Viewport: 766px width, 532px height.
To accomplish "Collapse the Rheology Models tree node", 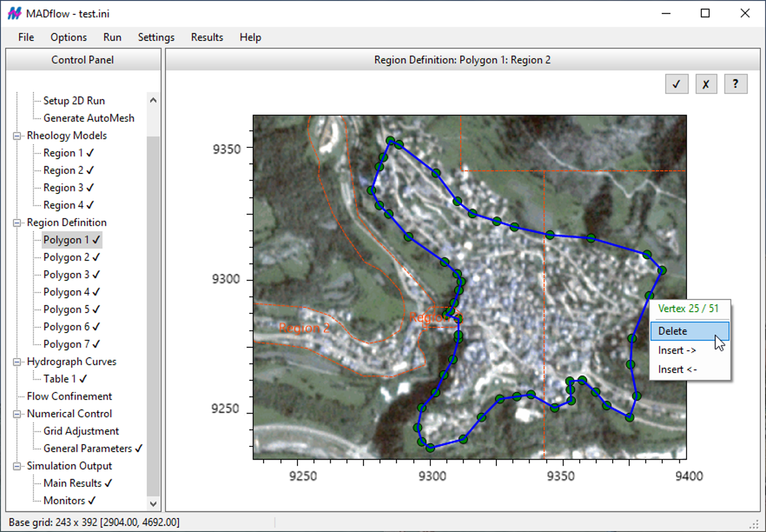I will coord(17,136).
